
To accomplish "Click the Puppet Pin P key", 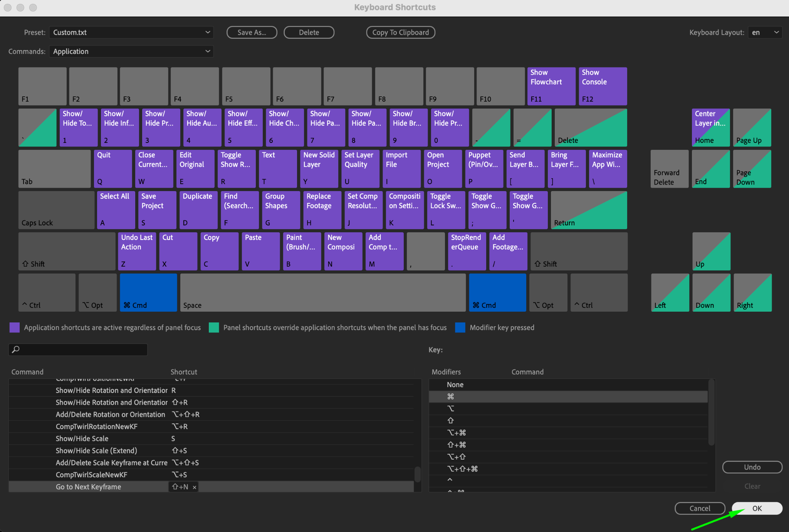I will pyautogui.click(x=484, y=168).
